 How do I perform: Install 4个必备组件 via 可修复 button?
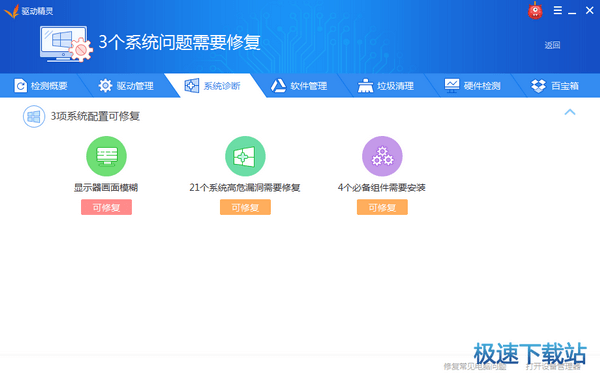tap(382, 207)
